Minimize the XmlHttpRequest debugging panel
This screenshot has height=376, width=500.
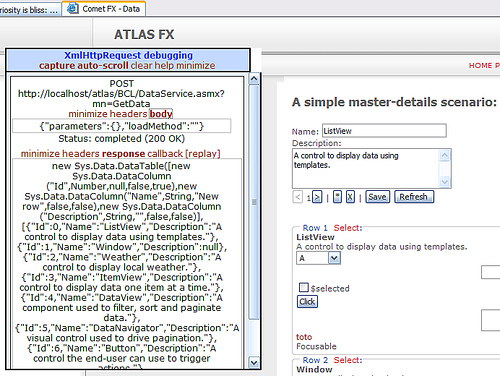point(196,65)
